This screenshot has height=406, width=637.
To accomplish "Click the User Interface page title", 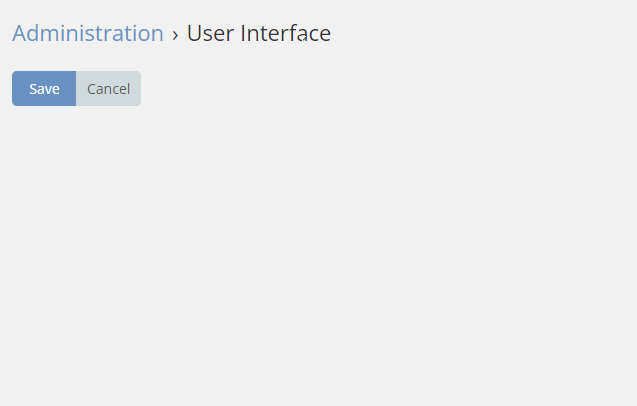I will [258, 33].
